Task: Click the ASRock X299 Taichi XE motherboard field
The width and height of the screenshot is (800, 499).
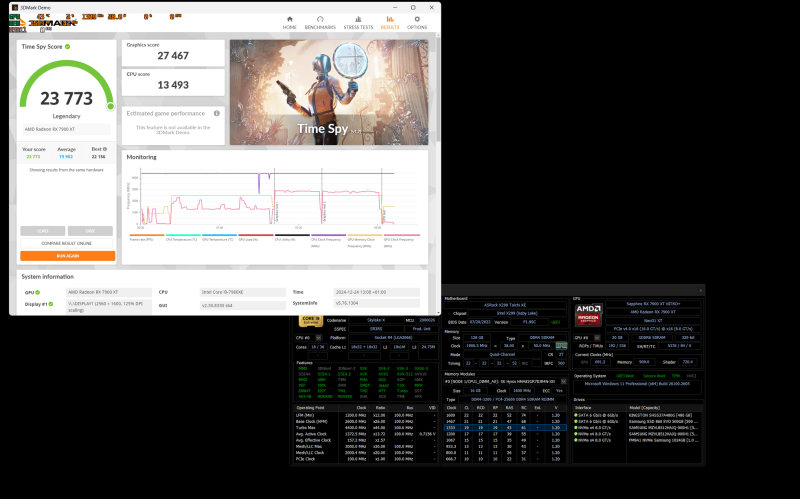Action: coord(505,305)
